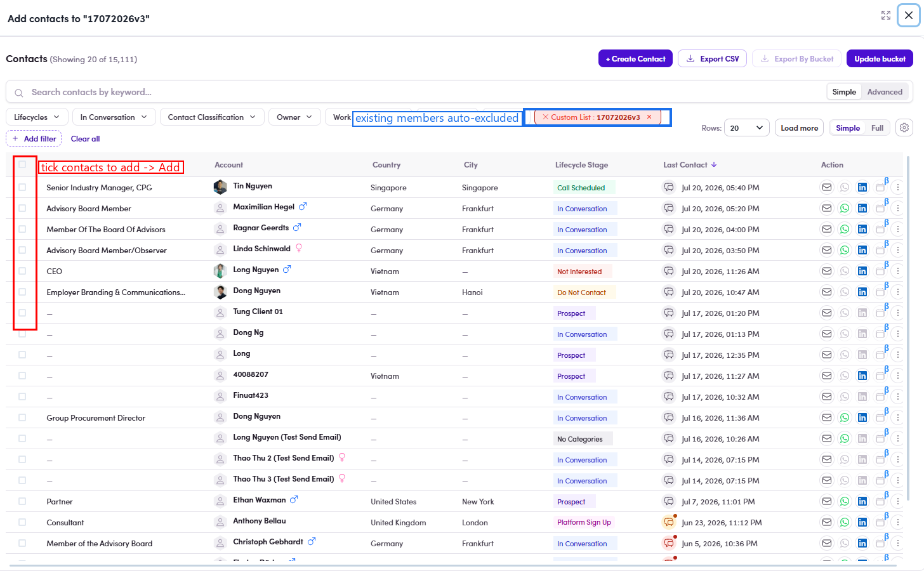Open LinkedIn for Long contact row
This screenshot has width=924, height=571.
tap(862, 355)
